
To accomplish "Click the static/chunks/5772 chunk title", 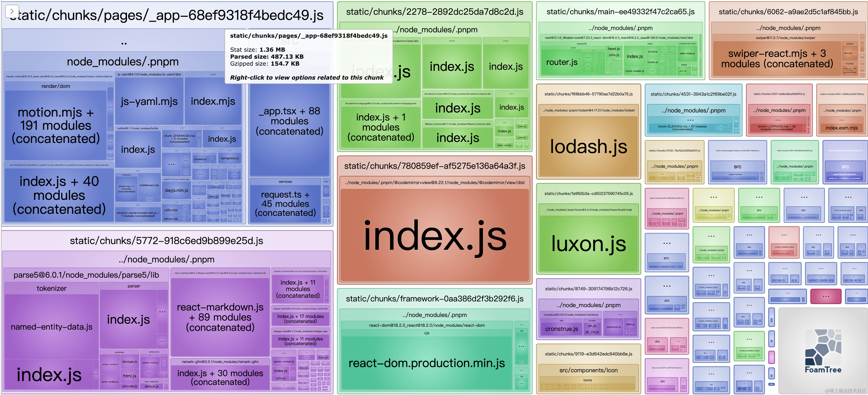I will point(167,240).
